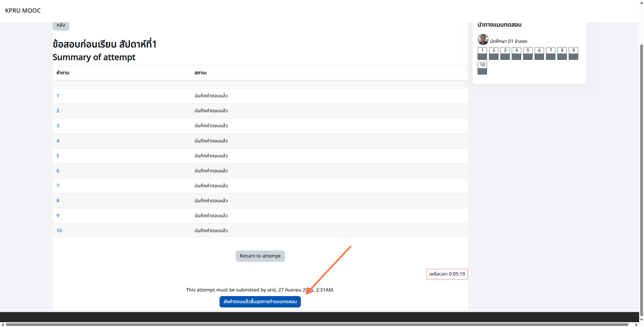
Task: Click the horizontal scrollbar thumb at bottom
Action: click(x=317, y=325)
